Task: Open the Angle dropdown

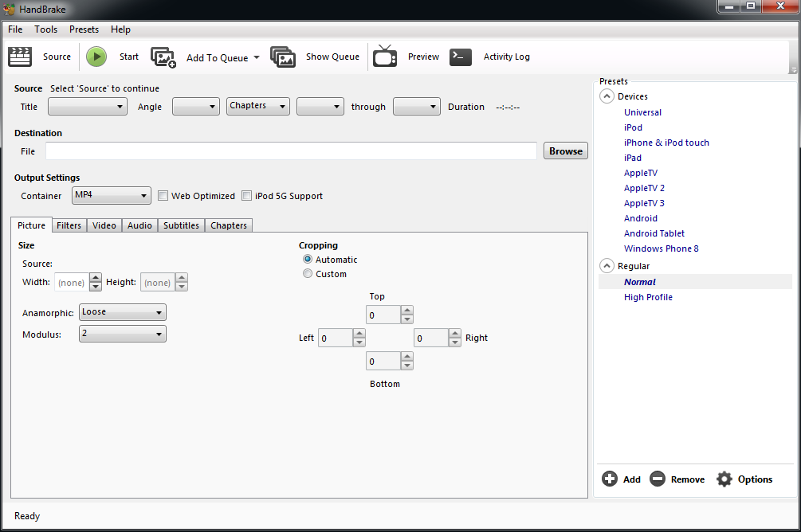Action: click(195, 107)
